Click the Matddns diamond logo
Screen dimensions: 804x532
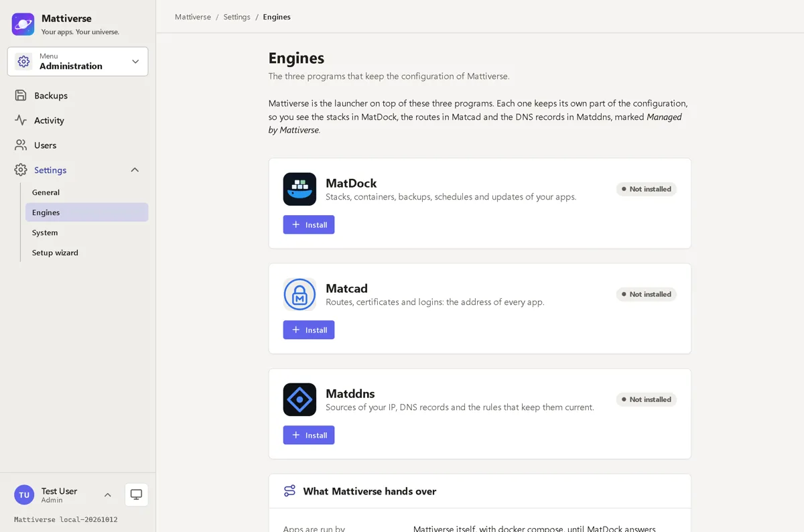pos(299,399)
